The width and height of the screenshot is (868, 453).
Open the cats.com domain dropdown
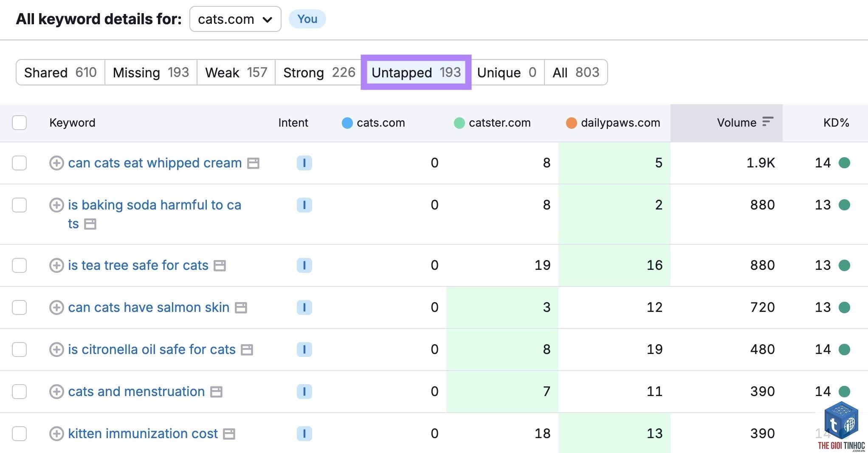point(235,19)
